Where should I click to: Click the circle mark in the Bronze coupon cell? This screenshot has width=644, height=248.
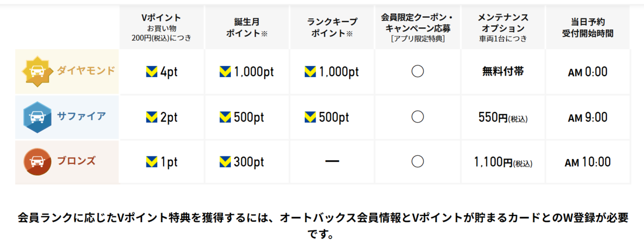click(418, 161)
